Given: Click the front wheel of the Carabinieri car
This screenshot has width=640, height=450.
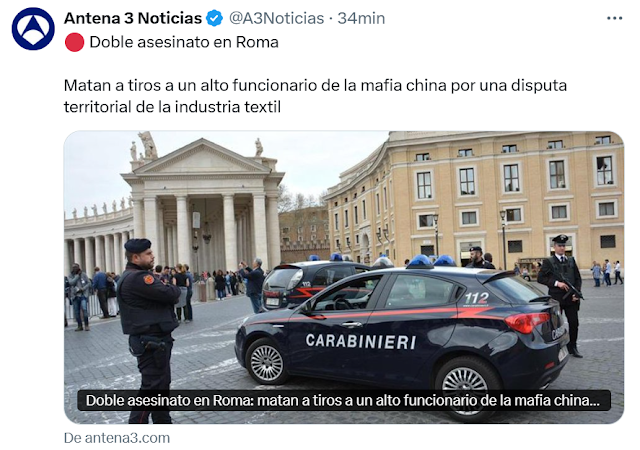Looking at the screenshot, I should pos(267,362).
